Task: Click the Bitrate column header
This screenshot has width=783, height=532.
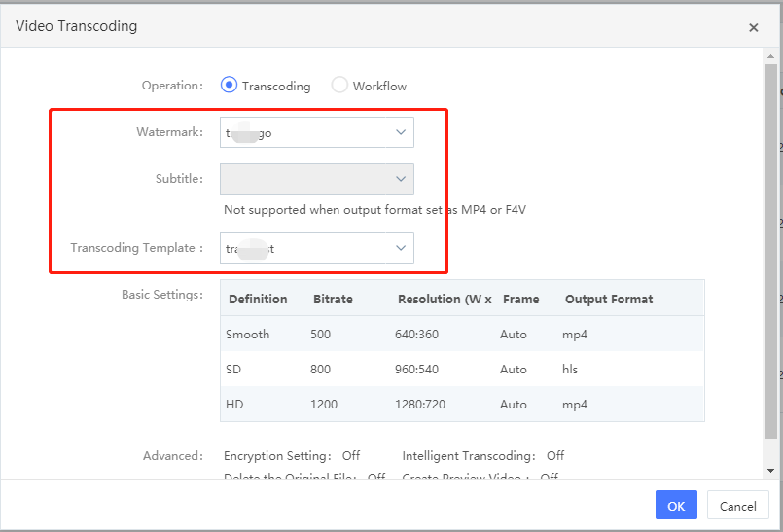Action: point(333,300)
